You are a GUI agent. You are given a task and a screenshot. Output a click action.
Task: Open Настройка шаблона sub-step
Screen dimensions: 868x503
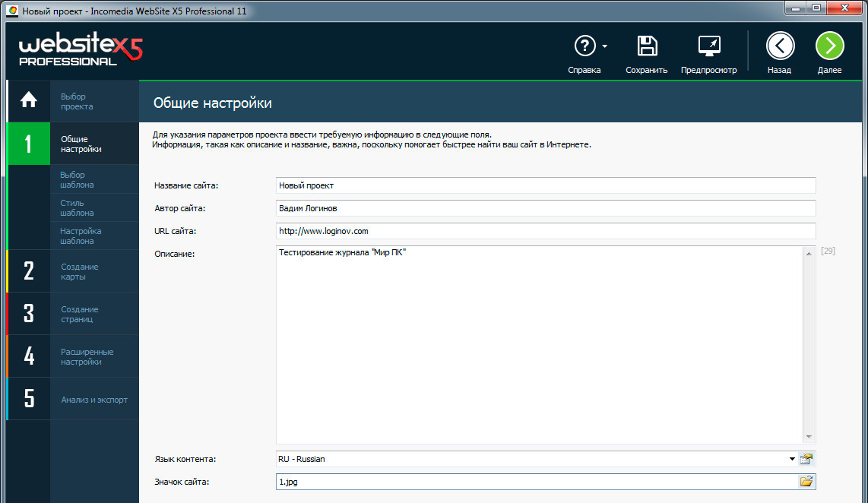81,236
